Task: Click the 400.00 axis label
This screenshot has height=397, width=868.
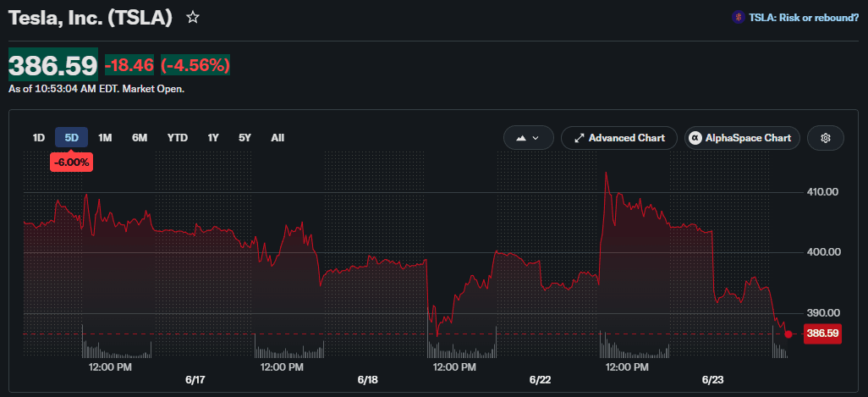Action: [824, 252]
